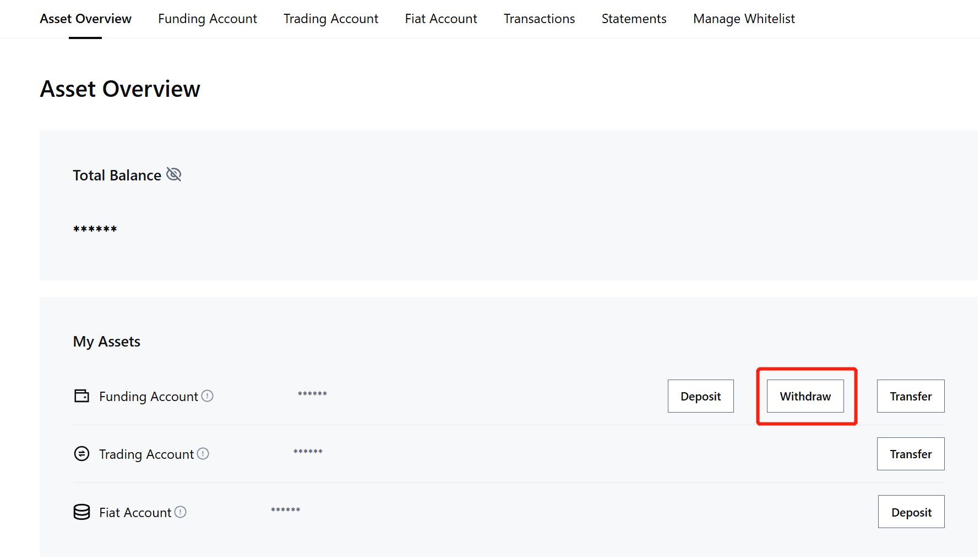The width and height of the screenshot is (980, 560).
Task: Open info icon beside Funding Account
Action: pyautogui.click(x=207, y=396)
